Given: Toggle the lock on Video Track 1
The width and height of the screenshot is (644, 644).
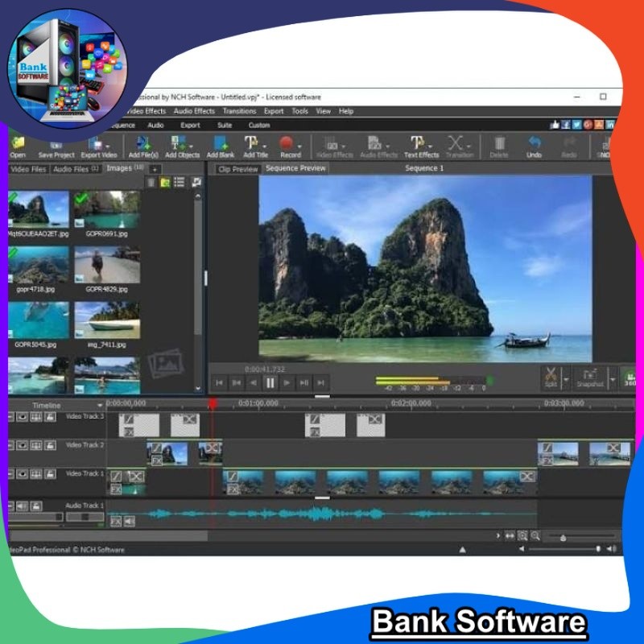Looking at the screenshot, I should click(x=50, y=474).
